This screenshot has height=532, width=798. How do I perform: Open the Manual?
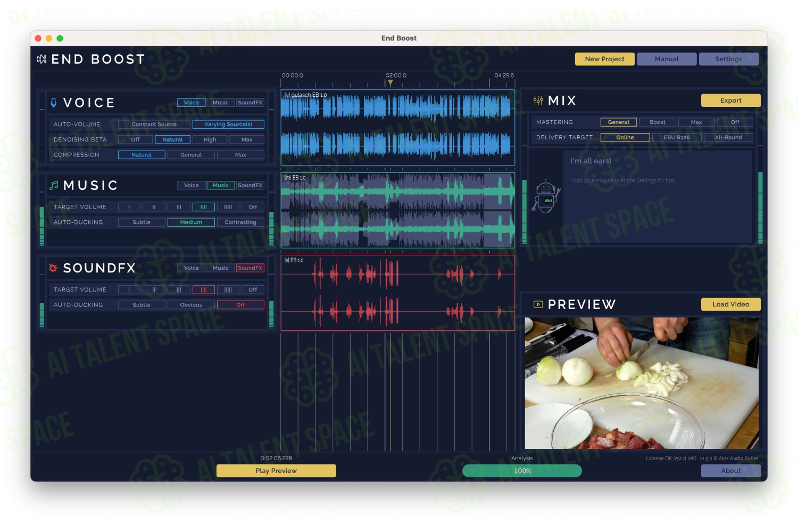pos(667,59)
